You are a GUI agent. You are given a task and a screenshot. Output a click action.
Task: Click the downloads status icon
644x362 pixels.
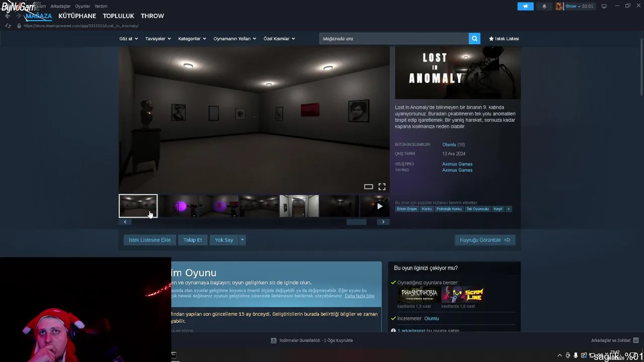pyautogui.click(x=274, y=340)
